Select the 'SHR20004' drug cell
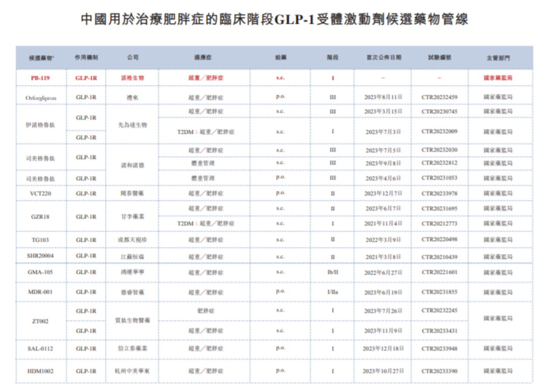 click(40, 256)
